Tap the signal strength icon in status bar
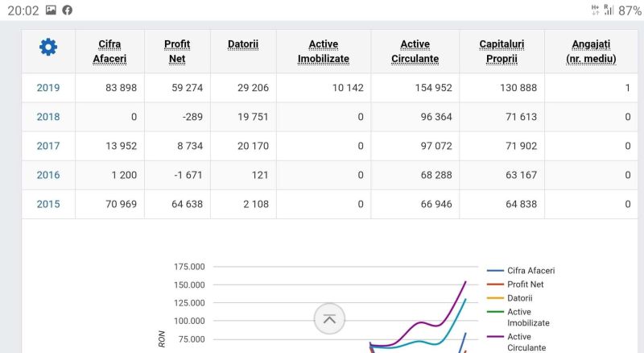The image size is (644, 353). point(609,10)
